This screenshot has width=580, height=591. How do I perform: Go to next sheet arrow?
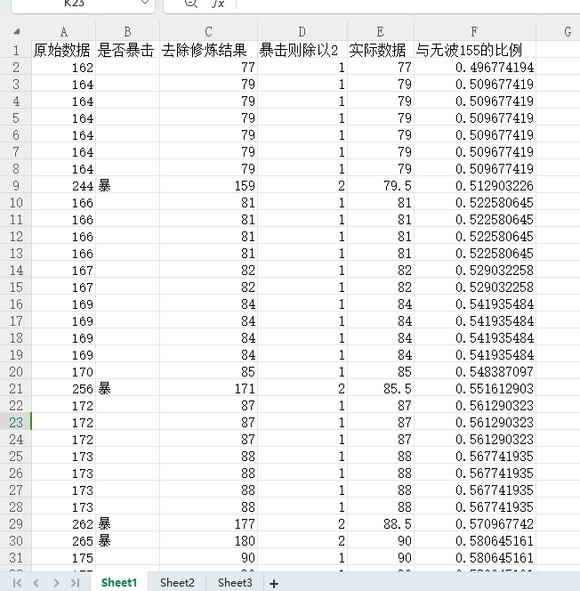[x=56, y=583]
